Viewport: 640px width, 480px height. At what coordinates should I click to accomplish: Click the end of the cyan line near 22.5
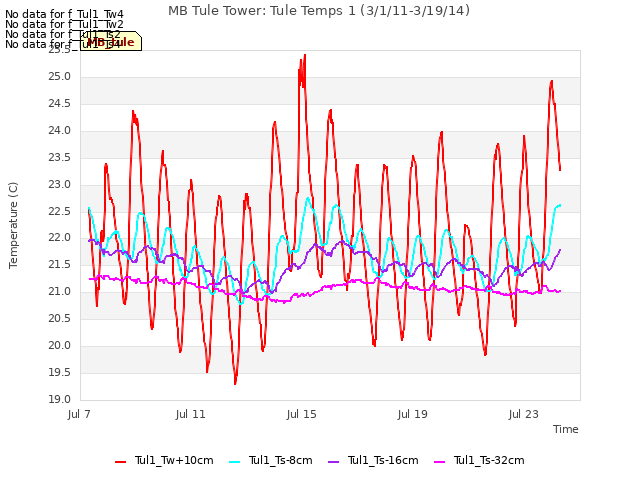(x=560, y=205)
